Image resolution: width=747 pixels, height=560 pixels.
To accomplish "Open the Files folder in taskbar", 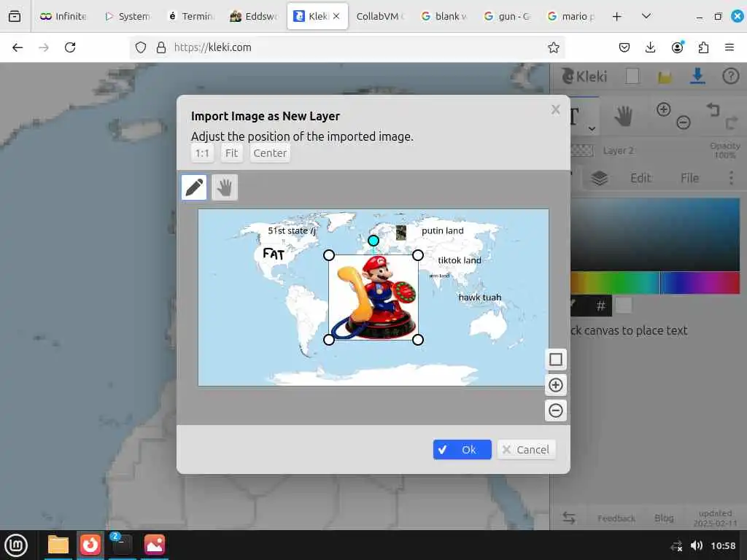I will tap(58, 545).
